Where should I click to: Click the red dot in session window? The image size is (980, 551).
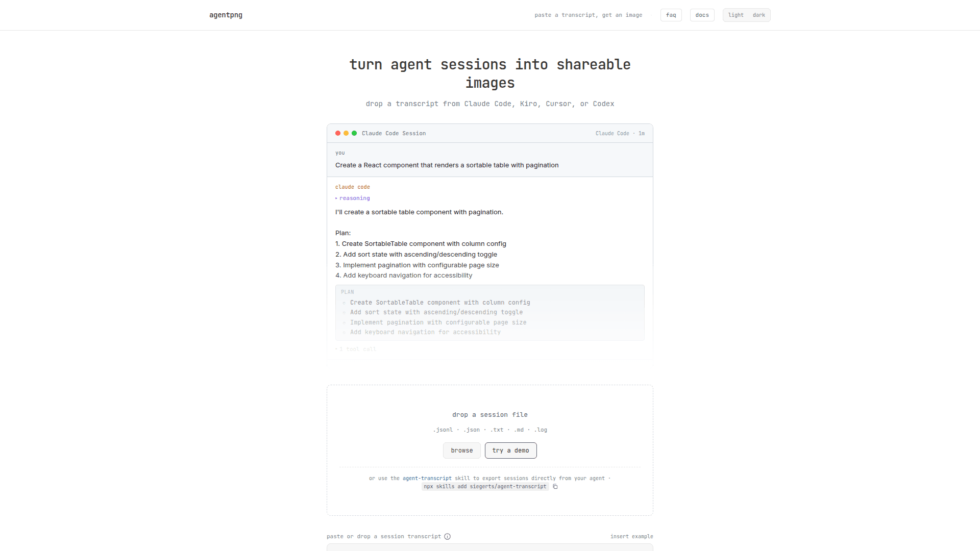[x=338, y=133]
